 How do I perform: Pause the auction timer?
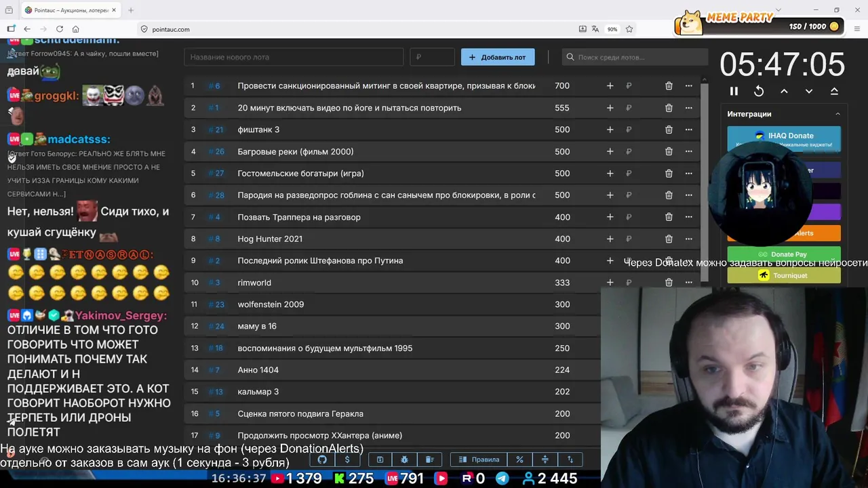click(734, 91)
